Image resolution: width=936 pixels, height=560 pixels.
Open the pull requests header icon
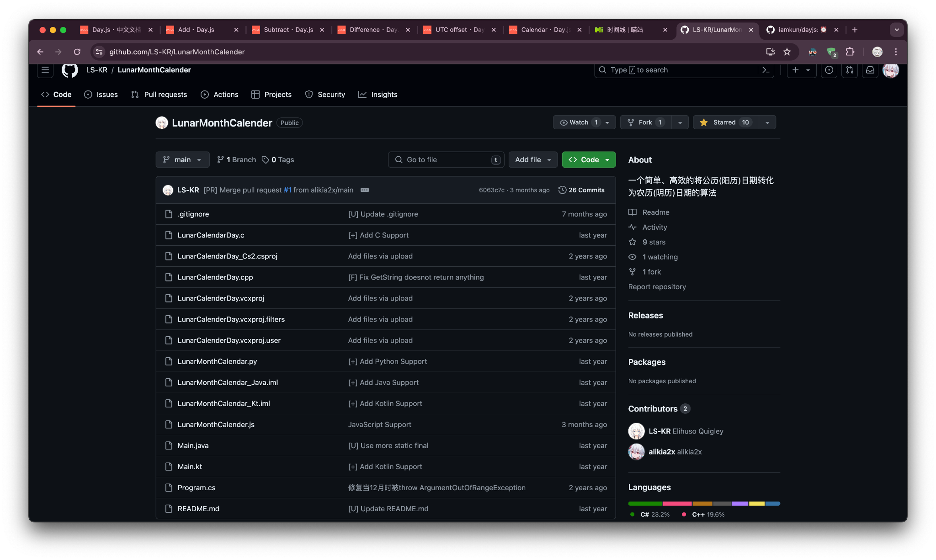pyautogui.click(x=850, y=70)
